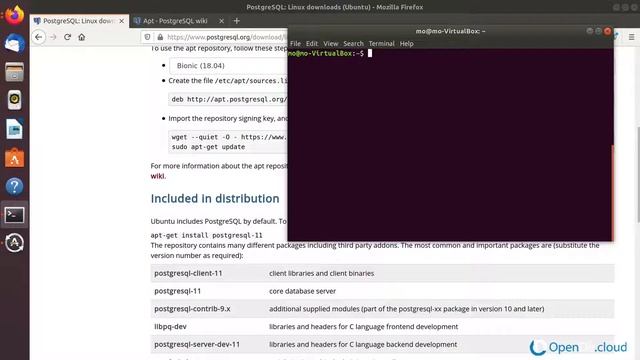The height and width of the screenshot is (360, 640).
Task: Open Software Updater from the dock
Action: pos(14,243)
